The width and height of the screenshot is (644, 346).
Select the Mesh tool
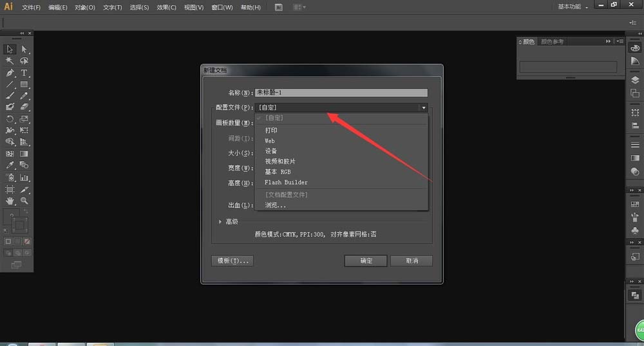pyautogui.click(x=10, y=154)
